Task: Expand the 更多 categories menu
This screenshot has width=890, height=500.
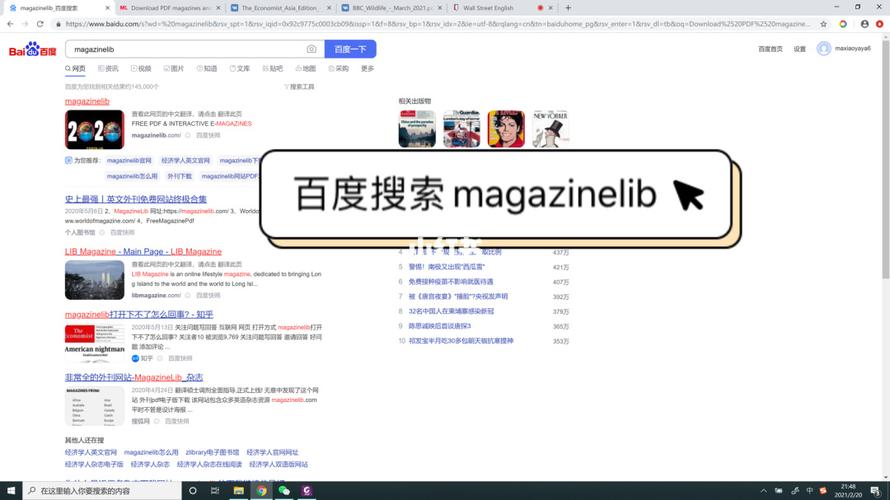Action: click(367, 69)
